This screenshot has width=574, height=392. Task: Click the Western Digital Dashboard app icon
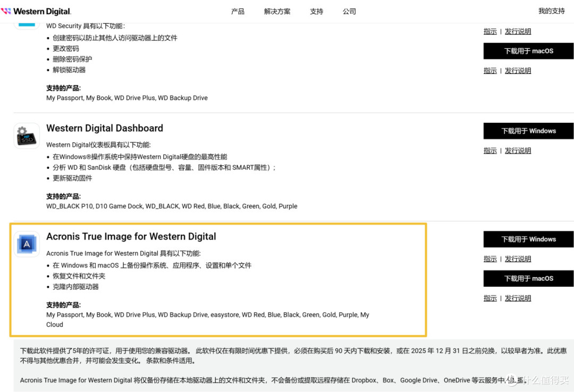tap(27, 136)
